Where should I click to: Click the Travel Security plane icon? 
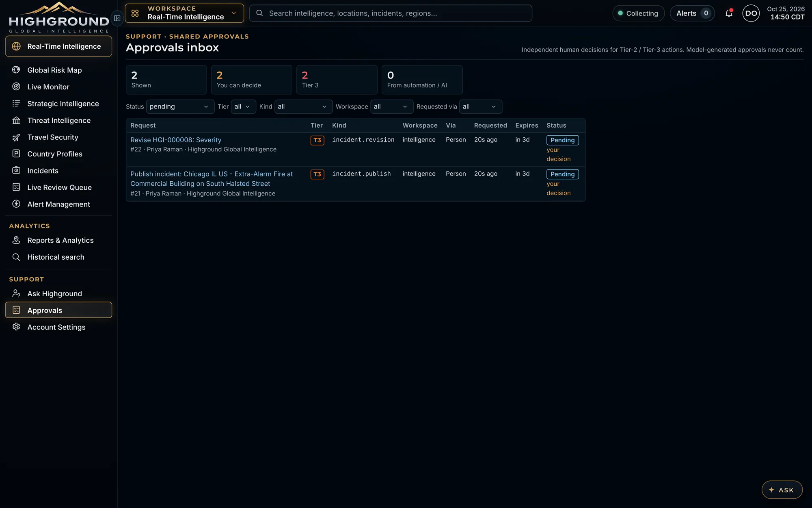click(16, 137)
